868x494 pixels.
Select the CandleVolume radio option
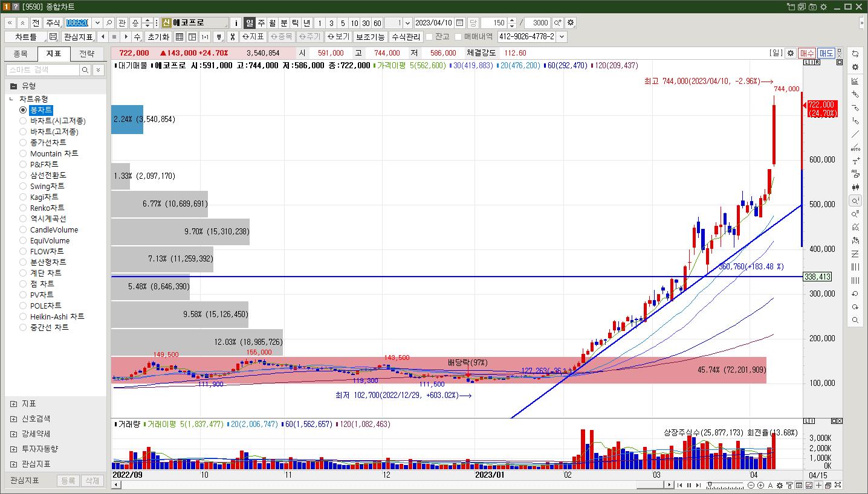click(23, 229)
